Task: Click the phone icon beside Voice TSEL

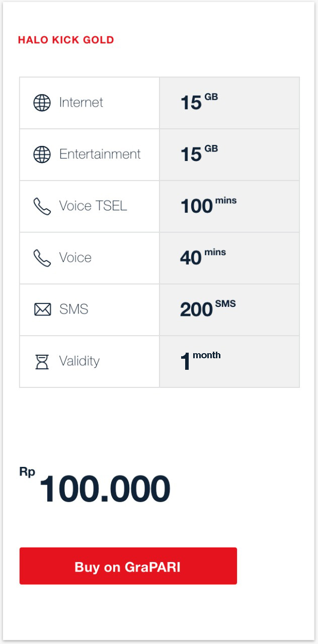Action: click(x=42, y=206)
